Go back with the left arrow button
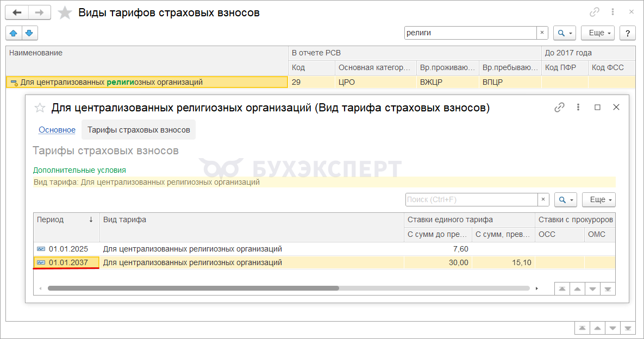The height and width of the screenshot is (339, 644). tap(17, 12)
